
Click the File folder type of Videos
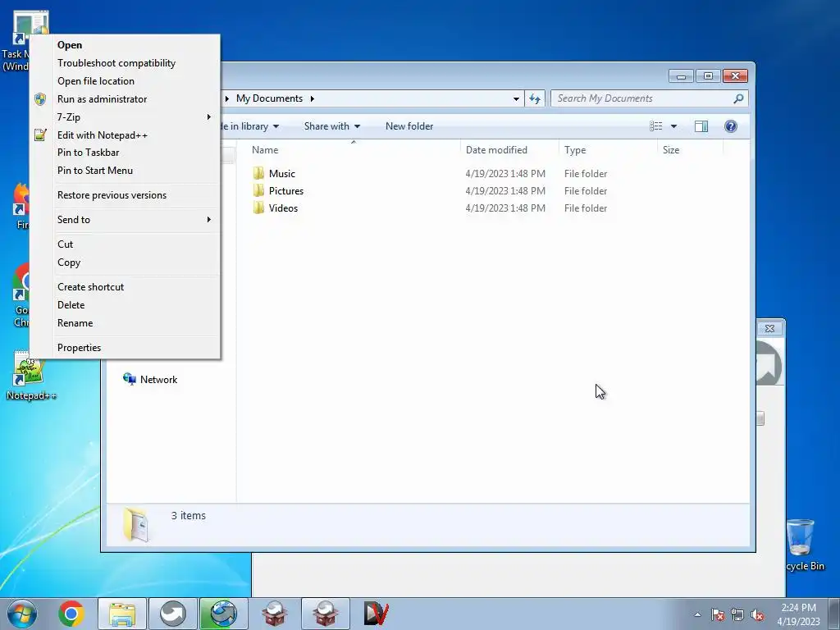tap(586, 208)
